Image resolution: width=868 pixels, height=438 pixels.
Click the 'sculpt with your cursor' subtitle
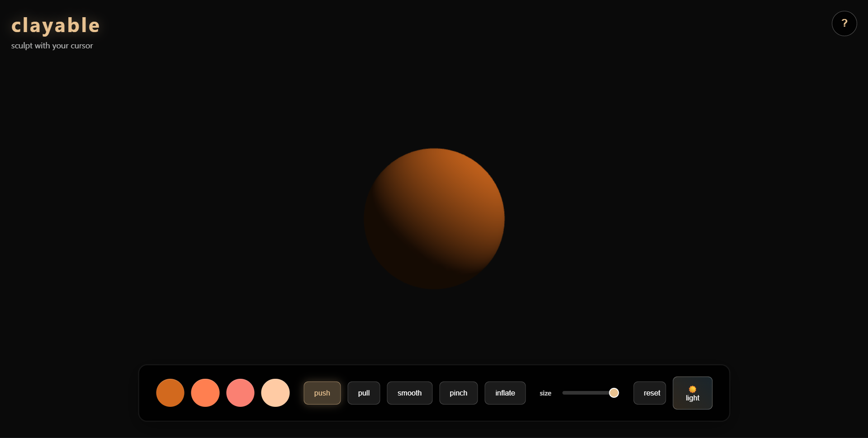[x=52, y=46]
